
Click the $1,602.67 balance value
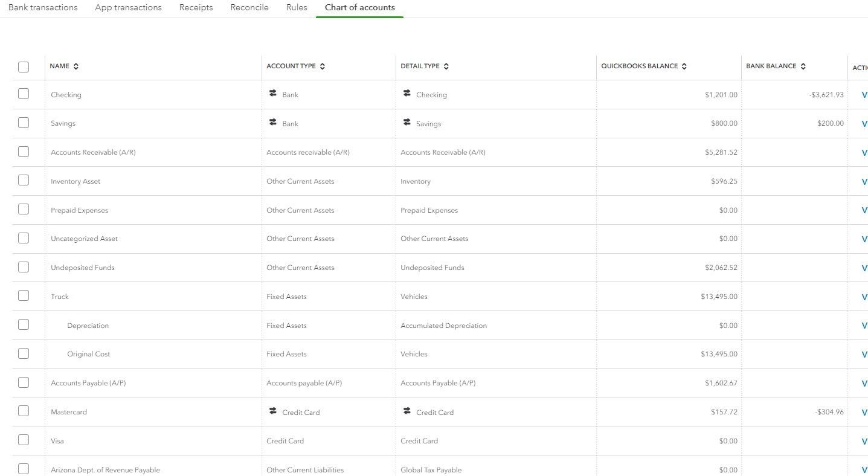(x=721, y=383)
